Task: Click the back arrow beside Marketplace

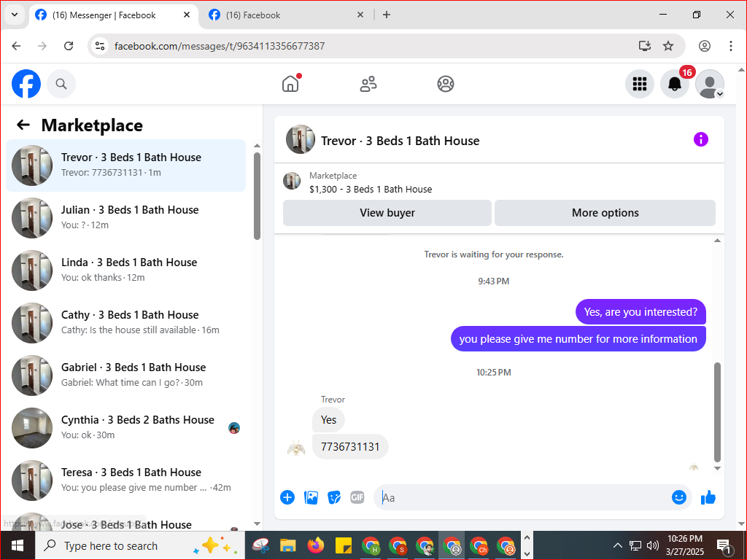Action: 23,125
